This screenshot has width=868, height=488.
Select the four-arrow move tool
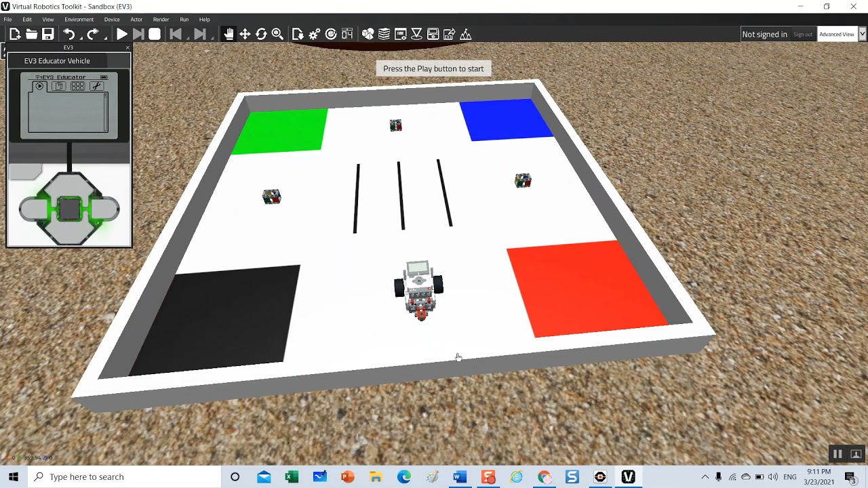pyautogui.click(x=245, y=34)
